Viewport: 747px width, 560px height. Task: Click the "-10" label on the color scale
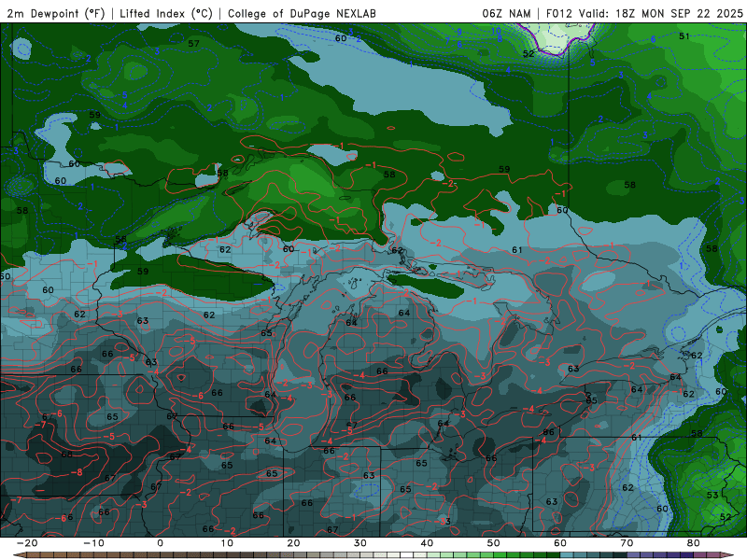93,543
